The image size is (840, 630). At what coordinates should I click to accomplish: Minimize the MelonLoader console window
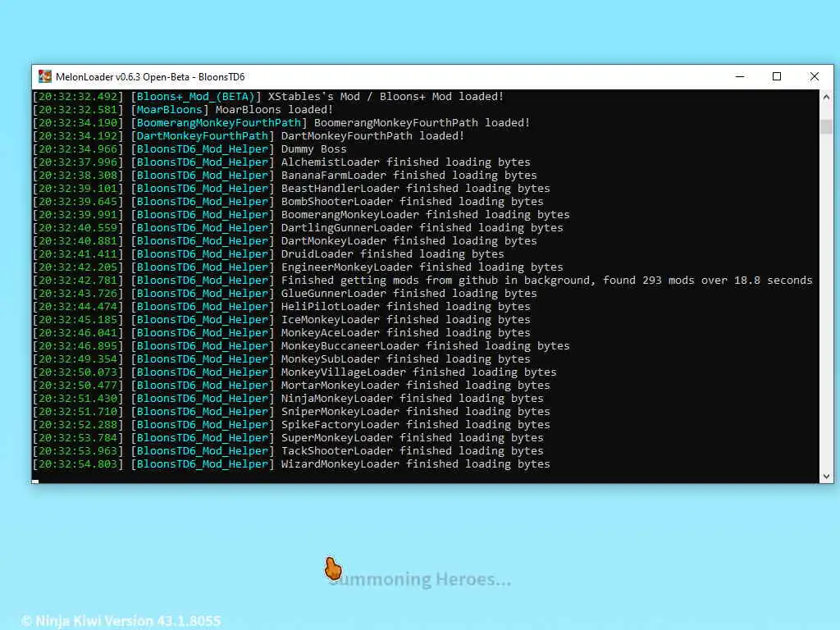click(x=740, y=76)
